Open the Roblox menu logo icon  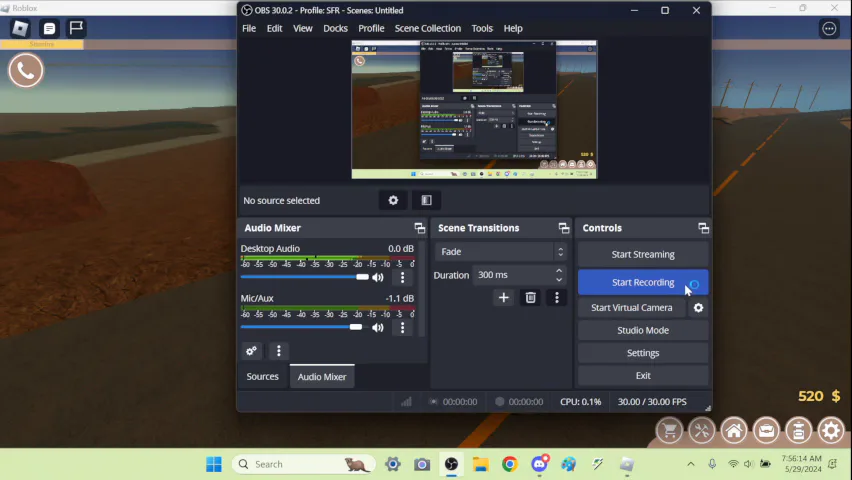[20, 28]
